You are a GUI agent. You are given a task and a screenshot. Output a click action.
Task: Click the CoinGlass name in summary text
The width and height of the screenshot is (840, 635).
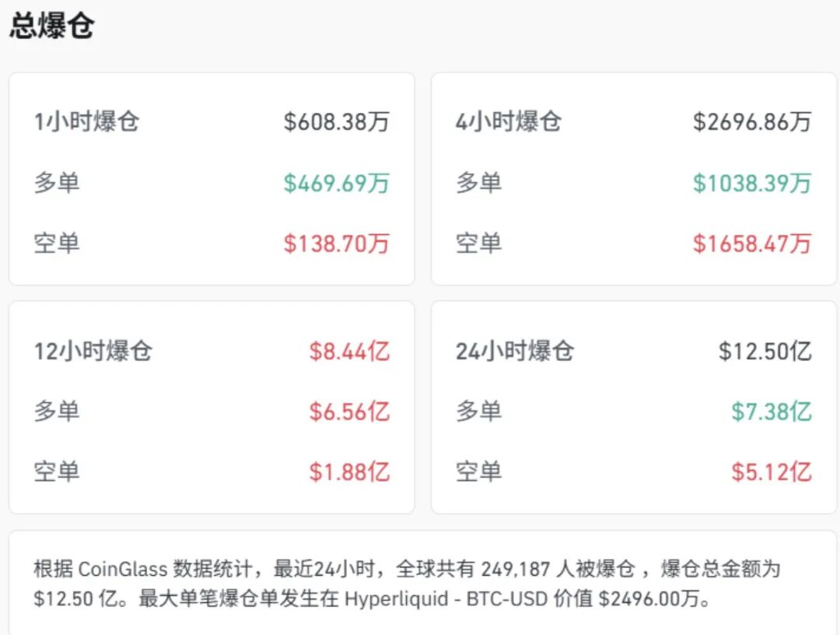click(x=123, y=569)
